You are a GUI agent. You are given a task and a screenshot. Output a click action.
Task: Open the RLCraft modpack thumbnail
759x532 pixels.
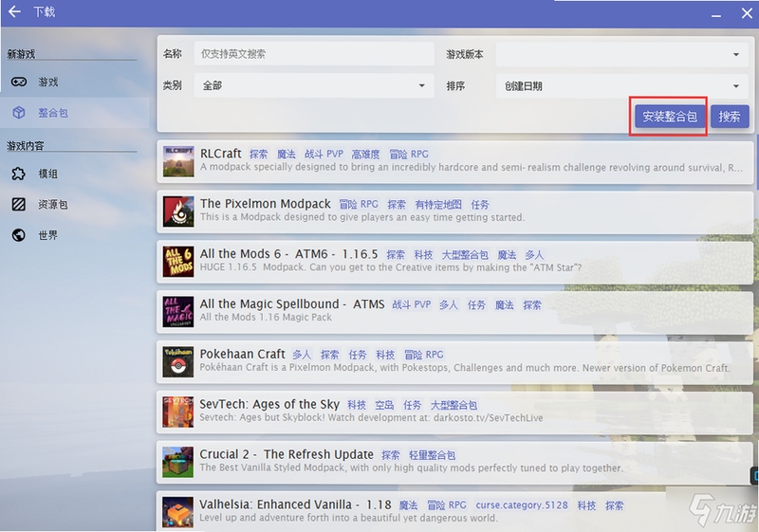[178, 161]
